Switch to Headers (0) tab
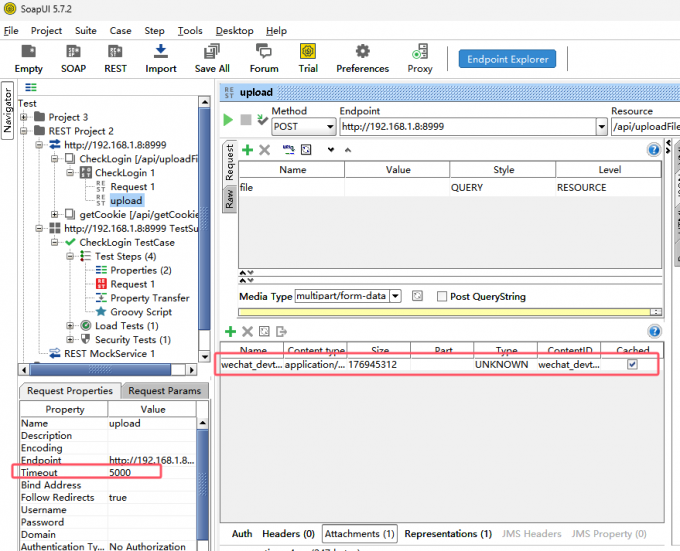 pyautogui.click(x=288, y=534)
